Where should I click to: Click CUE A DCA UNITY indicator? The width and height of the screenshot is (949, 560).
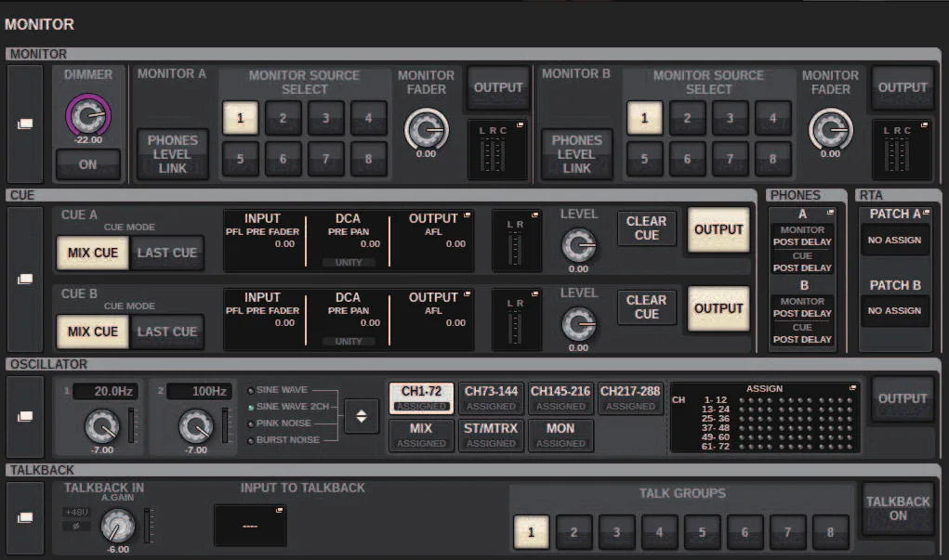tap(349, 263)
